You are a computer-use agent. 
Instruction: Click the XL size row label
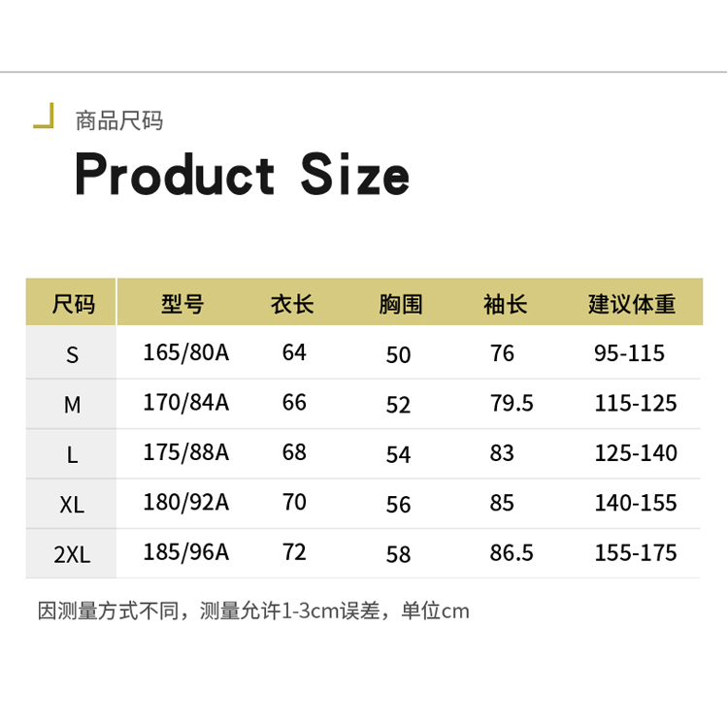[x=72, y=505]
